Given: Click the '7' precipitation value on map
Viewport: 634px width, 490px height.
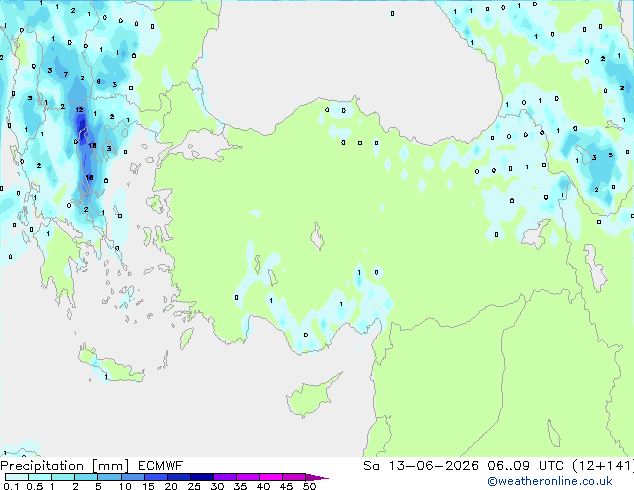Looking at the screenshot, I should [x=66, y=74].
